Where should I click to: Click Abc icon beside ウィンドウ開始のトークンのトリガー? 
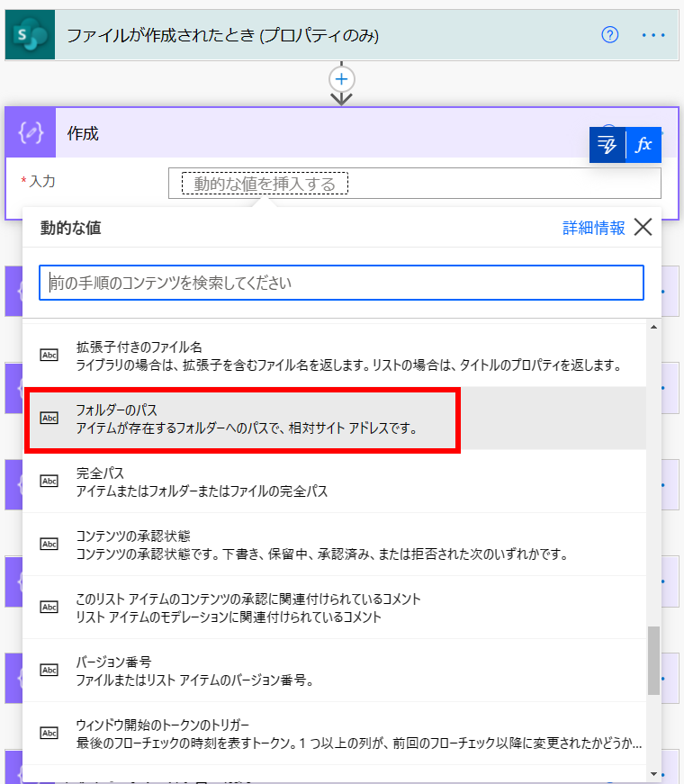[49, 733]
